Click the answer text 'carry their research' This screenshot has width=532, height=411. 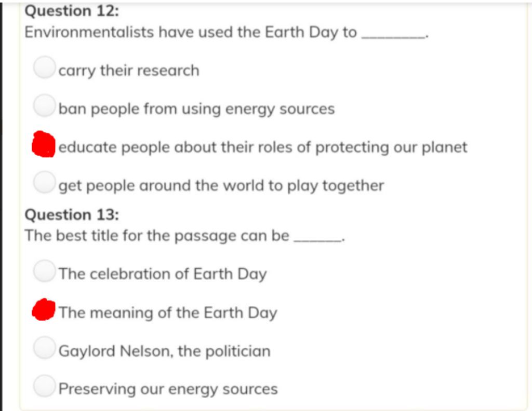[x=128, y=71]
